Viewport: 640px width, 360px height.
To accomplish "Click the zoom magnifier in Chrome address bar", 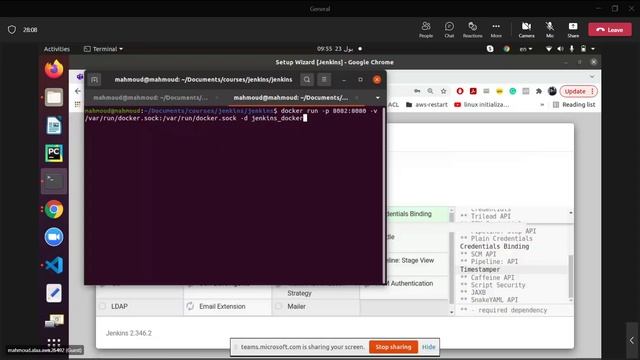I will 430,91.
